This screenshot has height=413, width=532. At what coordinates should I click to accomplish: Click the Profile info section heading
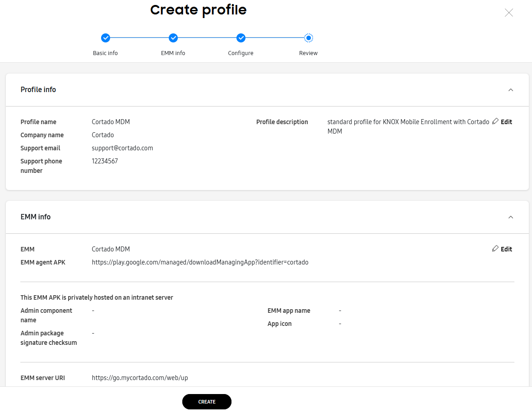tap(38, 89)
